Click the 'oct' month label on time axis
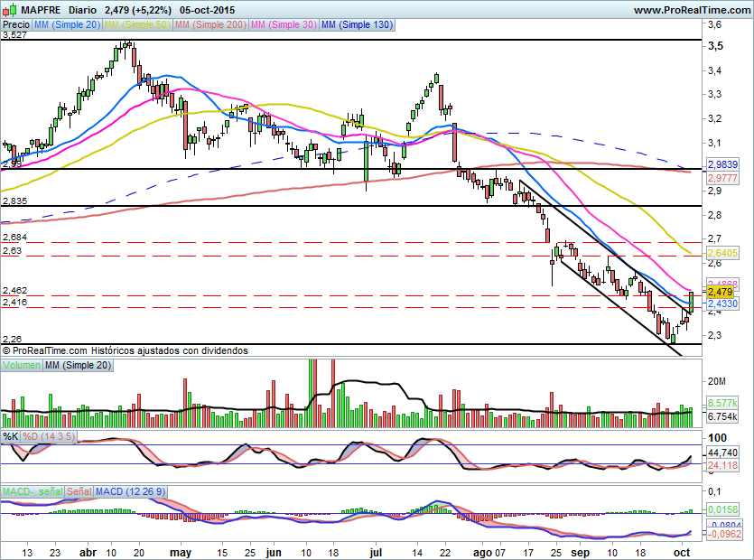This screenshot has width=754, height=560. (x=682, y=553)
